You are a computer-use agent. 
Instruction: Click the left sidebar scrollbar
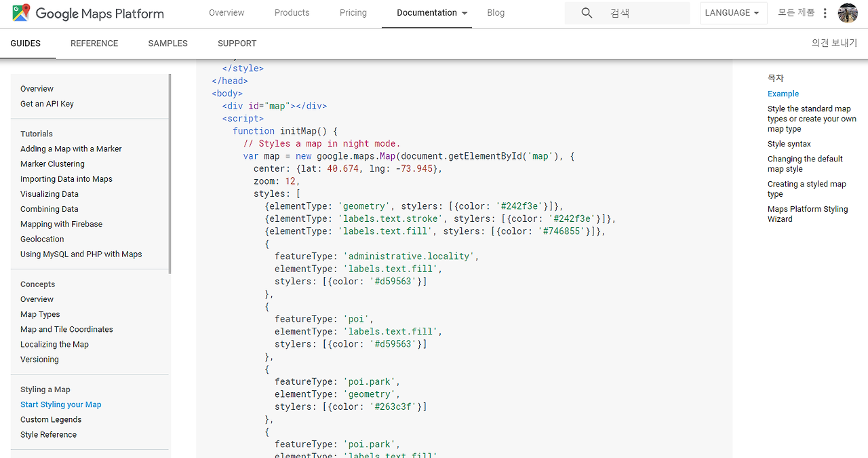click(170, 173)
